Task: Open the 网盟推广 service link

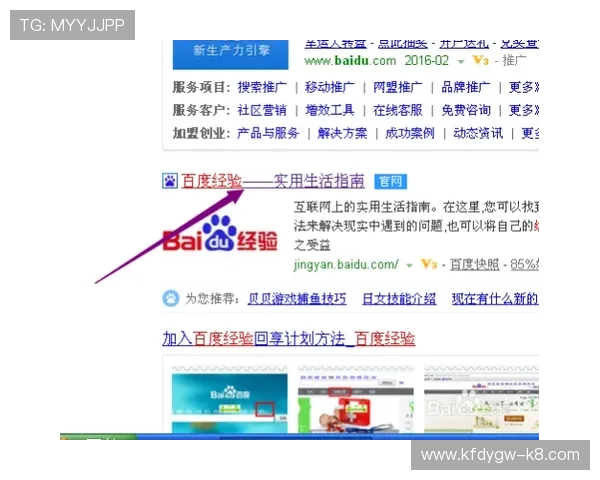Action: [x=398, y=87]
